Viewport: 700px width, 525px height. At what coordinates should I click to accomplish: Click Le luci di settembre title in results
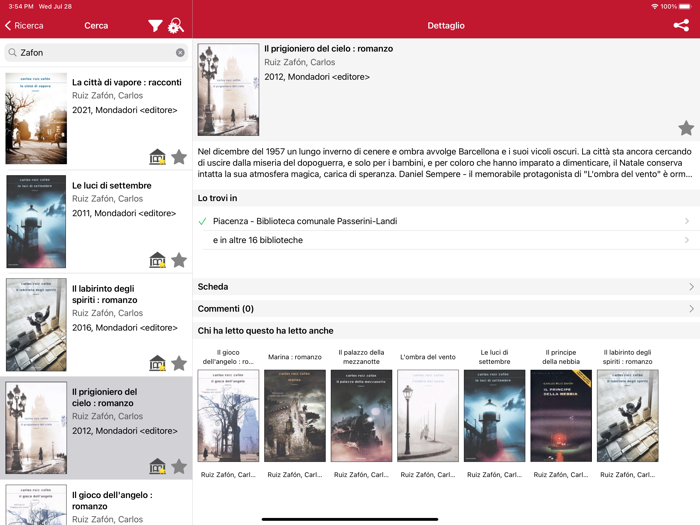[112, 185]
